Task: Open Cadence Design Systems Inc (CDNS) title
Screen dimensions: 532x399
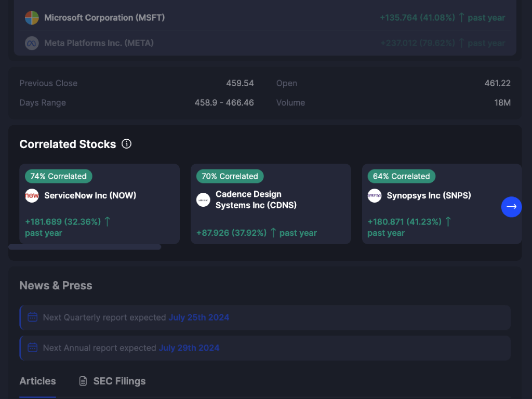Action: click(x=256, y=199)
